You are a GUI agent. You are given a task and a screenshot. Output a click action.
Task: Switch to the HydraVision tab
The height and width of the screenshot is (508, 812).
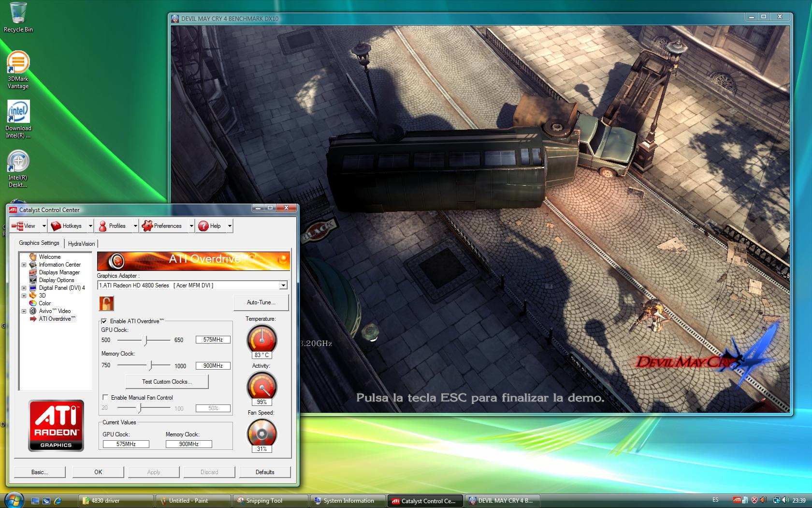(x=81, y=244)
